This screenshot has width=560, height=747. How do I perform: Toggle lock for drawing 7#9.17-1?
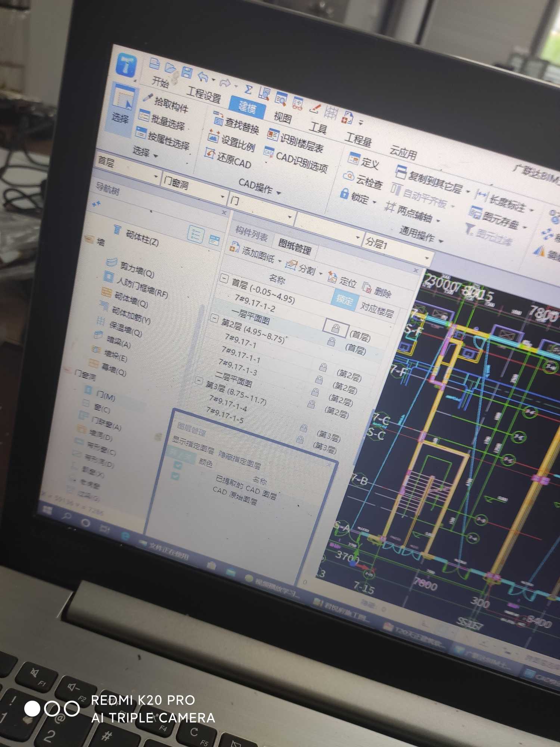click(323, 367)
